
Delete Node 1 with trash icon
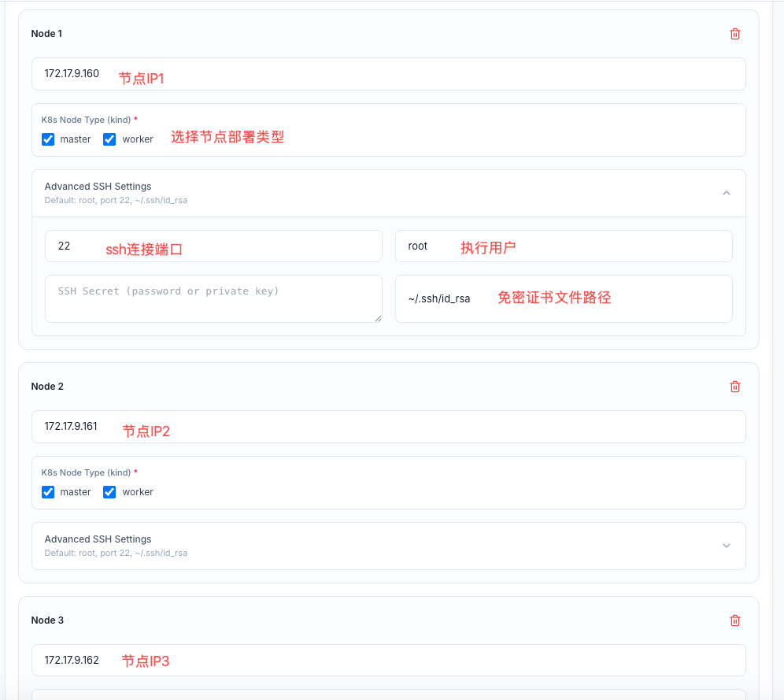click(734, 34)
